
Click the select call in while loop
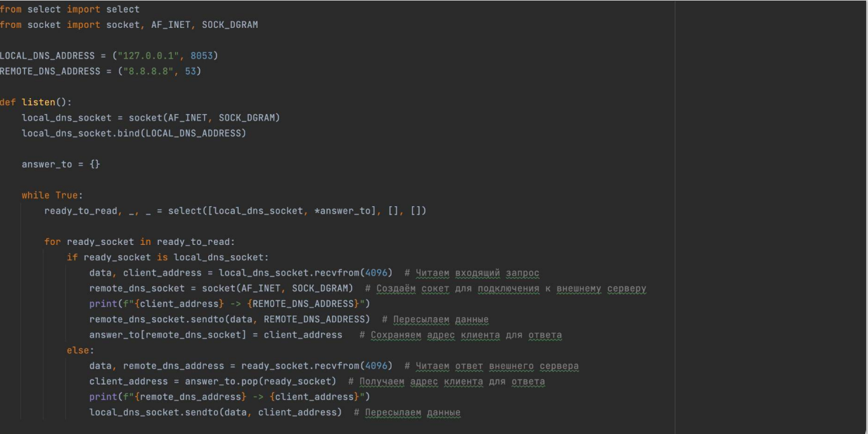tap(297, 211)
